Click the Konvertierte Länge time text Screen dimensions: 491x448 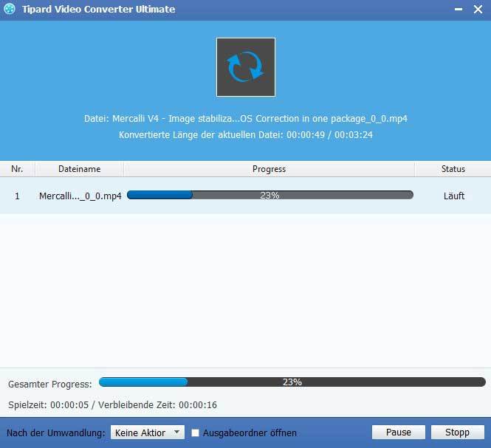tap(246, 135)
